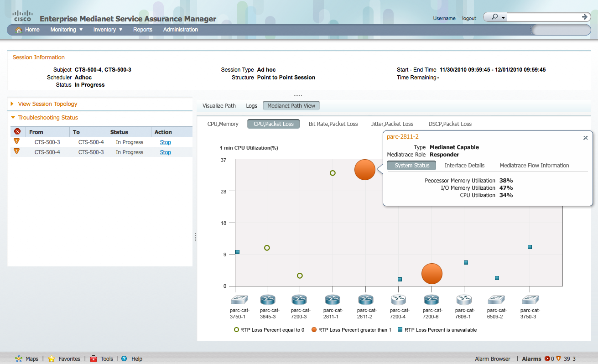The width and height of the screenshot is (598, 364).
Task: Click warning icon in CTS-500-4 to CTS-500-3 row
Action: click(17, 151)
